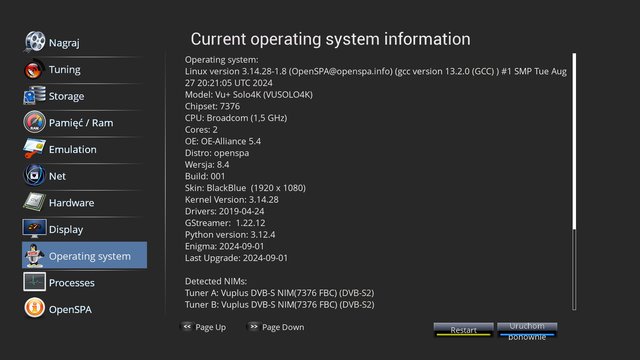Select the Operating system menu item
The width and height of the screenshot is (640, 360).
(x=84, y=256)
